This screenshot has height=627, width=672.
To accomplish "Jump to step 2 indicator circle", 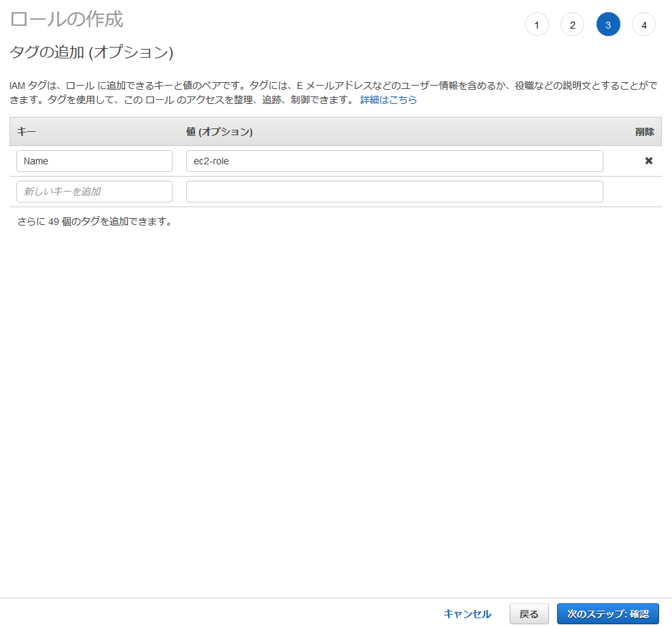I will [572, 25].
